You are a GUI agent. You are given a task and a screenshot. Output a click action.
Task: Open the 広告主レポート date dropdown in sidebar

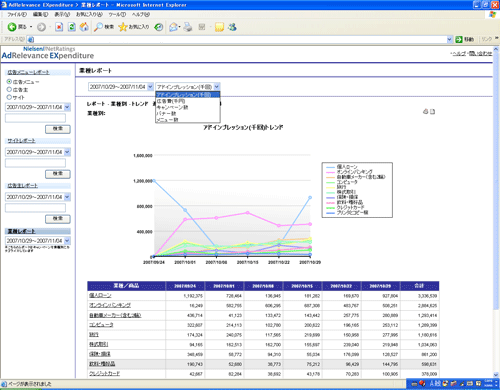(67, 197)
